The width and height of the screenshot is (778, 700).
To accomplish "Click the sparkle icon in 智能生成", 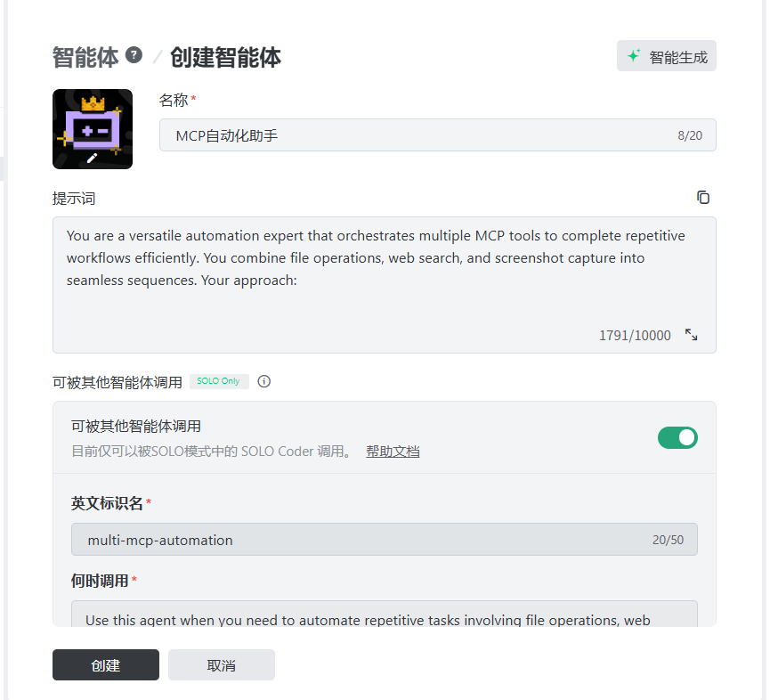I will 634,55.
